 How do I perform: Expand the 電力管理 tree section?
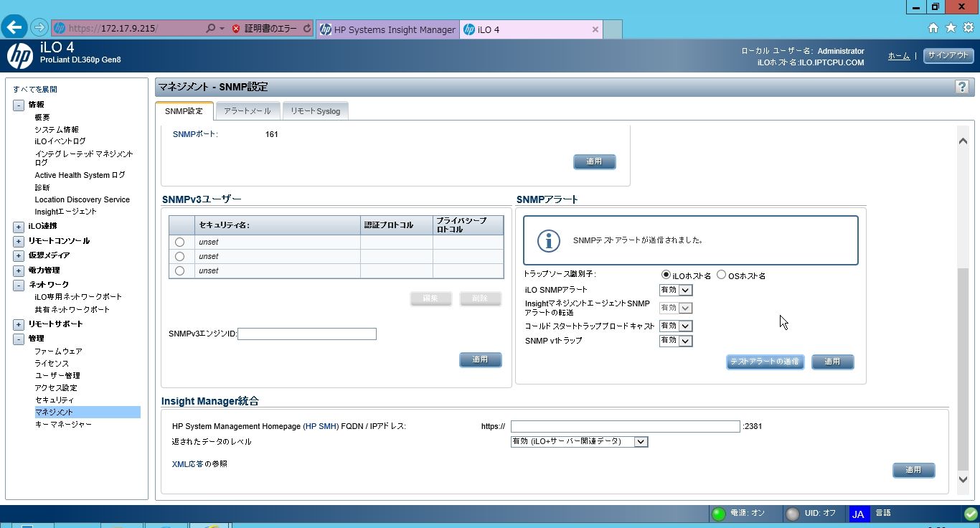point(19,270)
